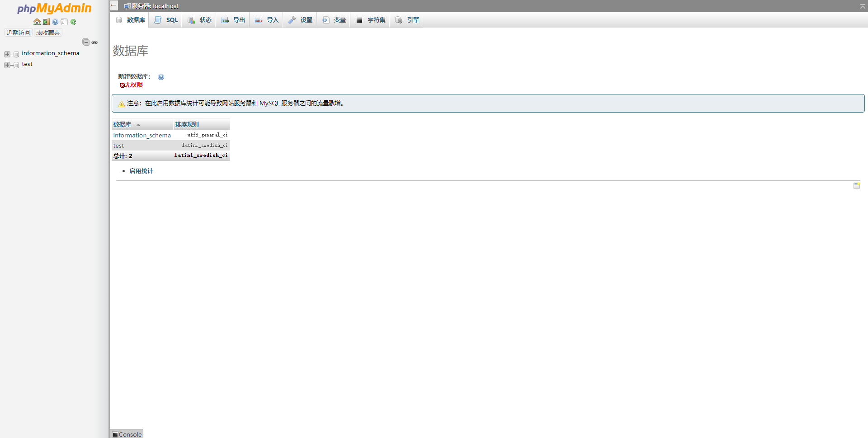This screenshot has width=868, height=438.
Task: Open the phpMyAdmin home icon
Action: point(37,22)
